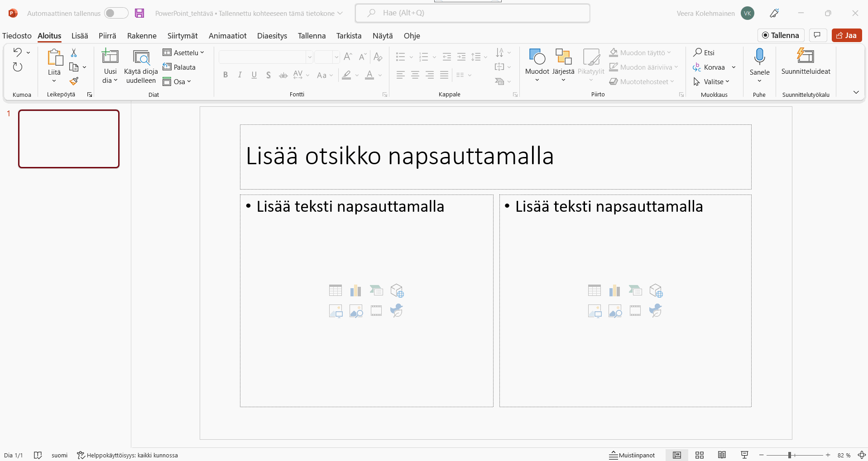Click the Liitä paste icon
Screen dimensions: 868x461
[54, 57]
